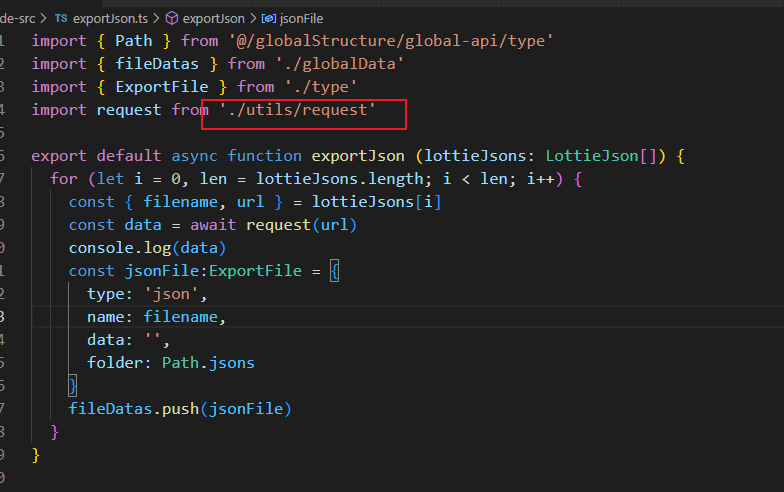Click the variable icon before jsonFile
Image resolution: width=784 pixels, height=492 pixels.
(268, 18)
